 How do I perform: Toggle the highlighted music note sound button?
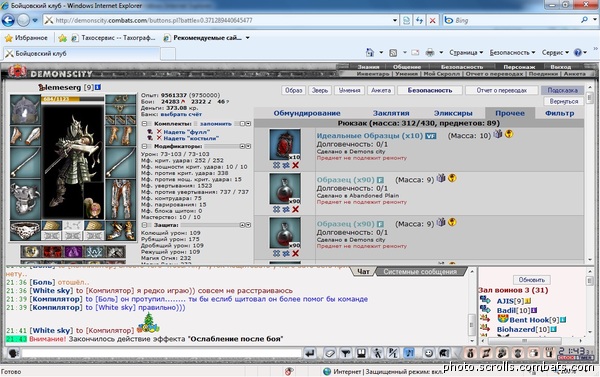(x=409, y=353)
